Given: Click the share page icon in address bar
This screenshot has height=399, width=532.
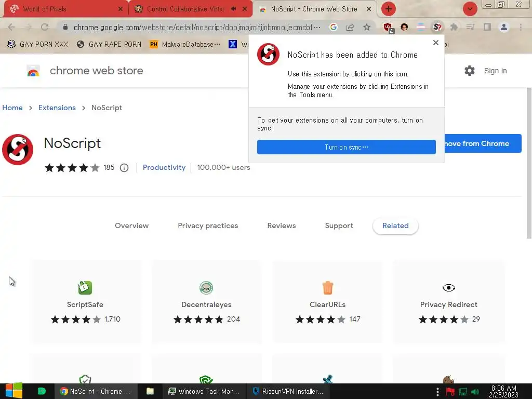Looking at the screenshot, I should coord(350,27).
